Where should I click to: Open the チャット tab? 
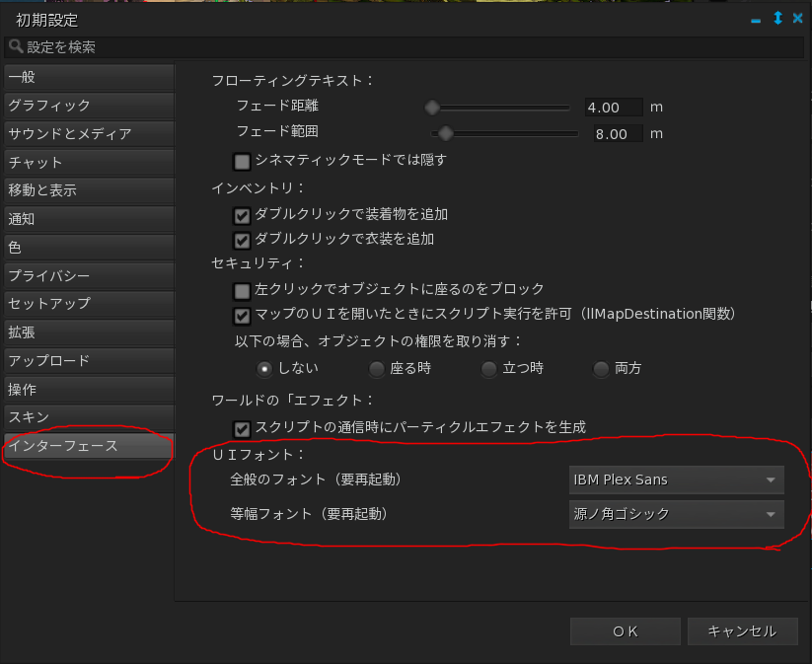click(x=89, y=162)
